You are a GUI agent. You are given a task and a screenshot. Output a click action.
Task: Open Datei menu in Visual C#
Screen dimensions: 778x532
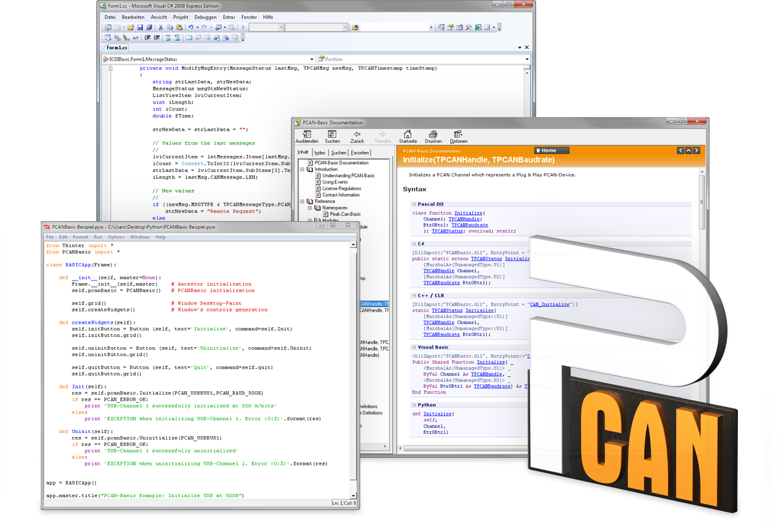tap(110, 17)
